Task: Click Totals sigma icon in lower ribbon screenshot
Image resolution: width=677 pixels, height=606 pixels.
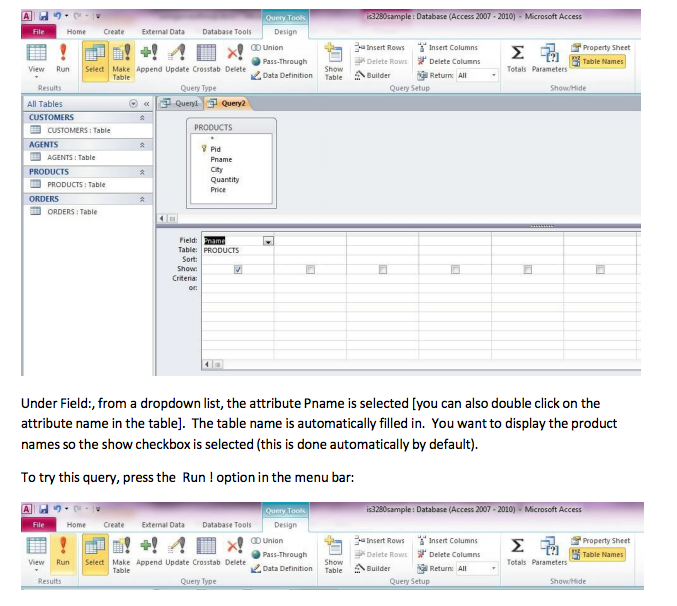Action: point(517,546)
